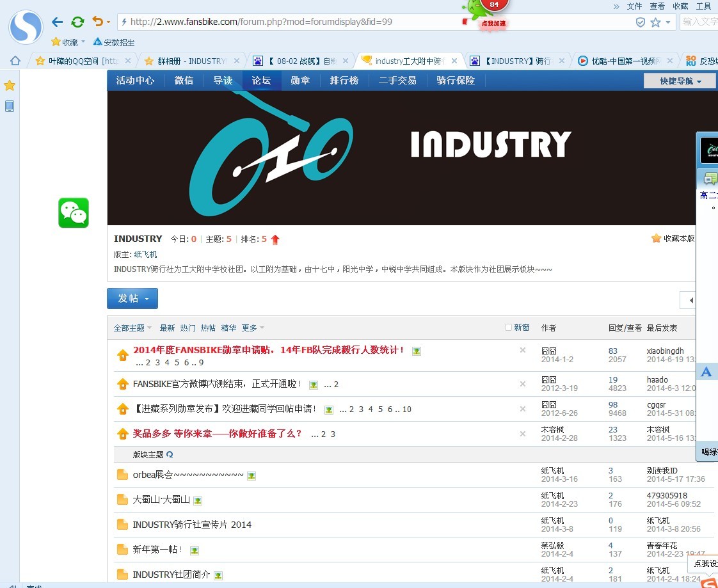Click the 发帖 new post button
This screenshot has width=718, height=588.
point(132,299)
